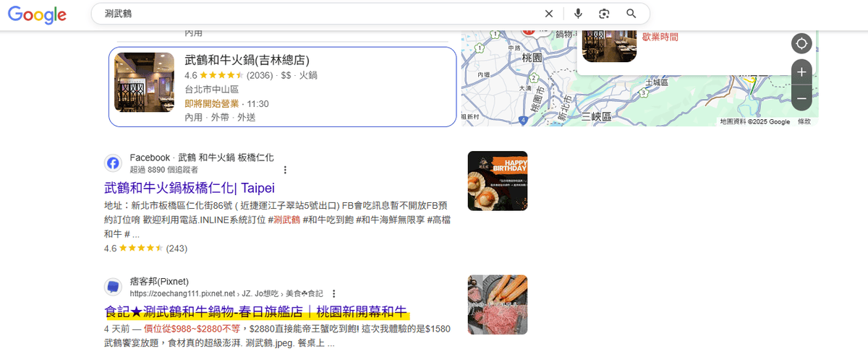Click the Pixnet site favicon

113,287
